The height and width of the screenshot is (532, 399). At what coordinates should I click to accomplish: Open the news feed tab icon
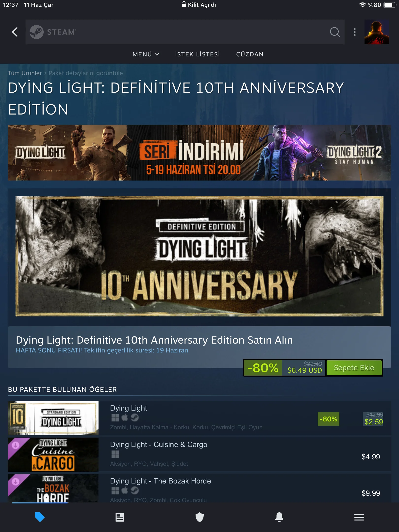pyautogui.click(x=120, y=517)
